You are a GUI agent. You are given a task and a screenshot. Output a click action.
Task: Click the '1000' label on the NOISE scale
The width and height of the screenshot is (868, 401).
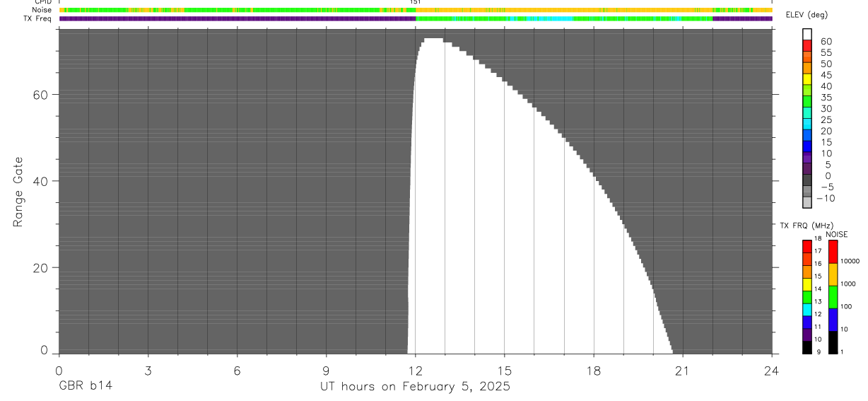848,284
